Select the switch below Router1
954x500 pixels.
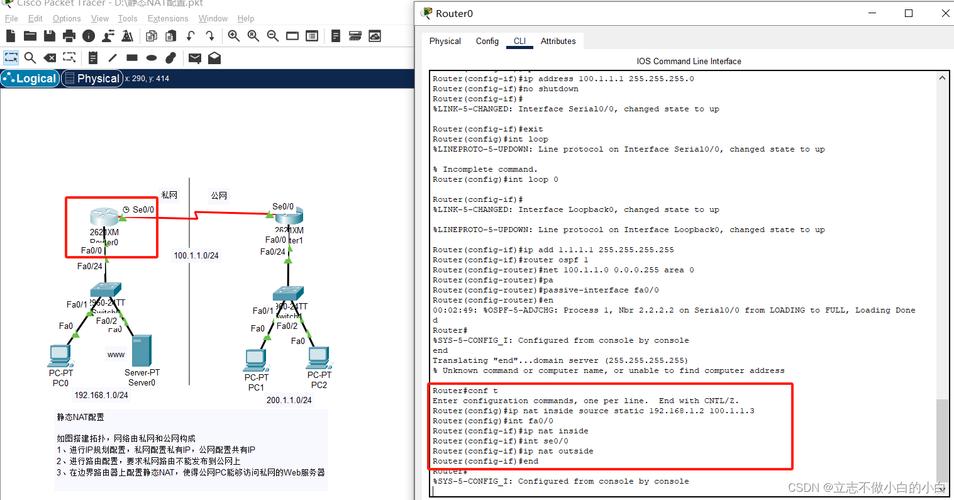(x=288, y=293)
